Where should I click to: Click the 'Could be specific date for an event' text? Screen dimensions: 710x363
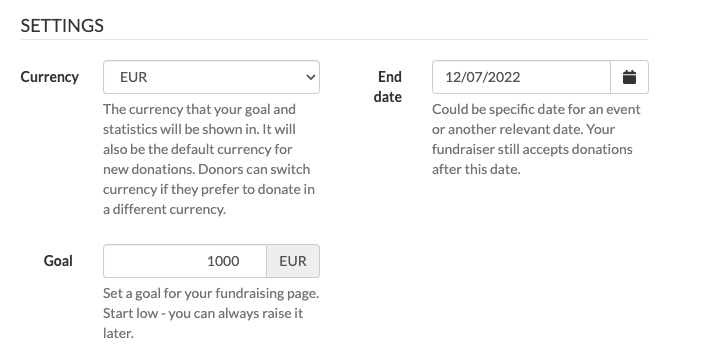point(536,110)
